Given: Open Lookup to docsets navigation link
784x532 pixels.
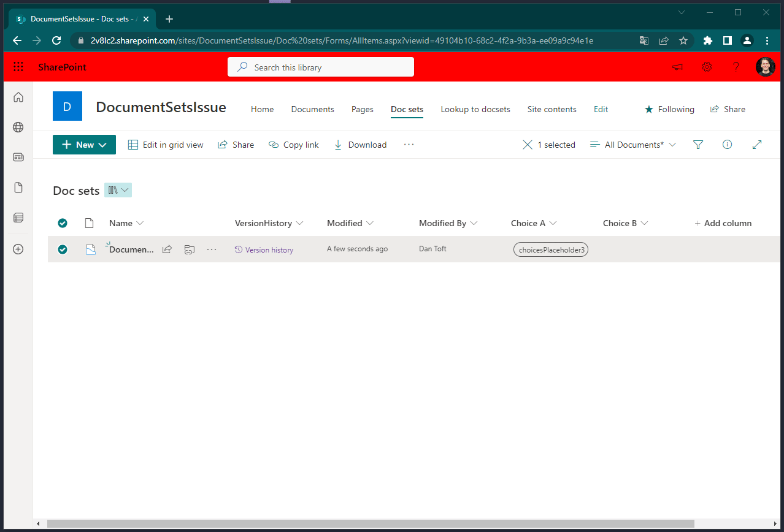Looking at the screenshot, I should [x=475, y=109].
